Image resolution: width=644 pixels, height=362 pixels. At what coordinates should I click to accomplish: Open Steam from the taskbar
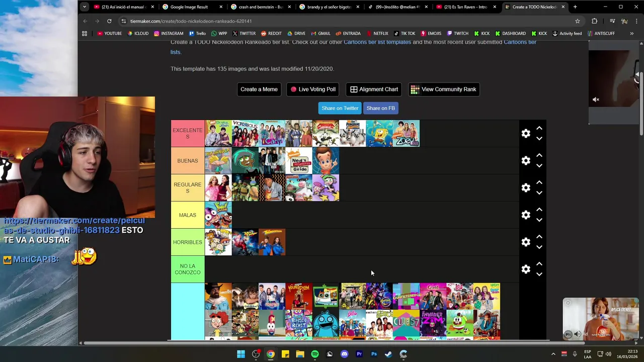388,354
